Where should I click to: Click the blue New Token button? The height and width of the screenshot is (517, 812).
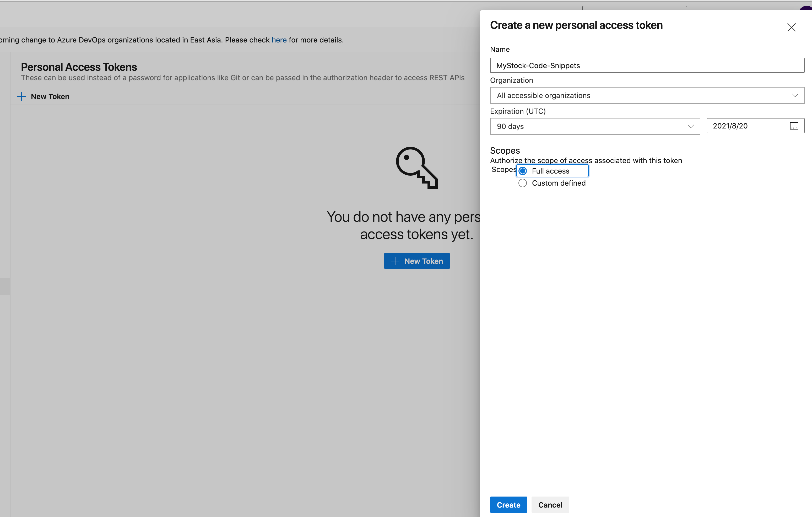(416, 261)
